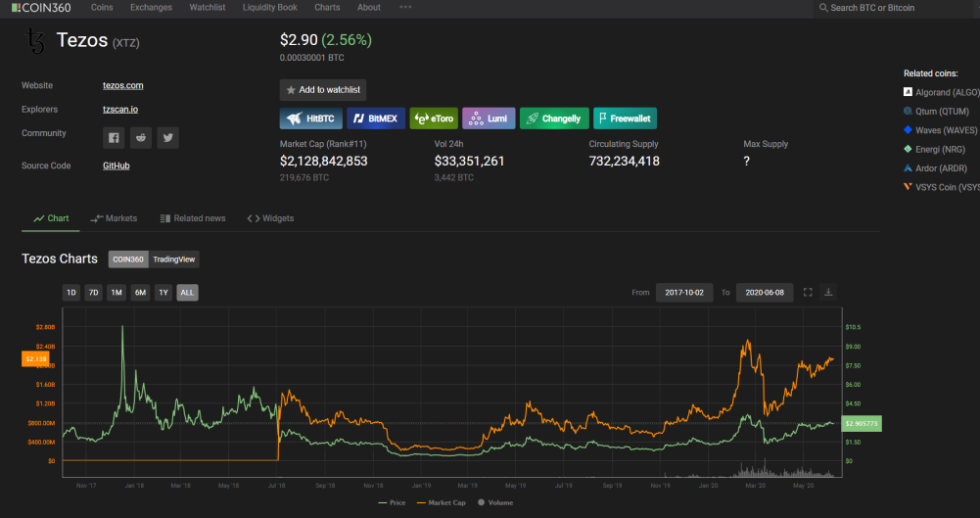The image size is (980, 518).
Task: Open the Related news tab
Action: click(x=193, y=218)
